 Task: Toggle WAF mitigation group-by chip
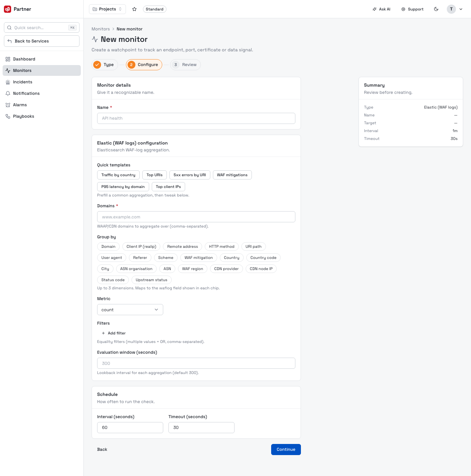199,258
